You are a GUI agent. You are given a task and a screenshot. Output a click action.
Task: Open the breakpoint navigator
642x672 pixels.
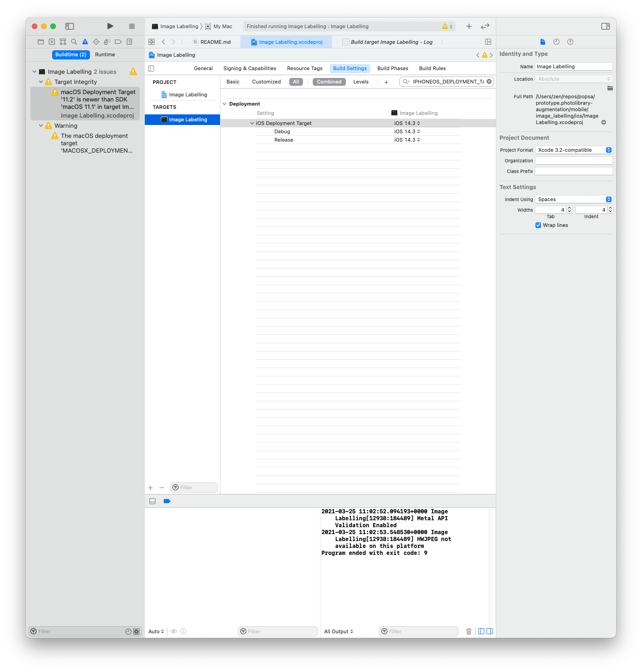pos(118,42)
